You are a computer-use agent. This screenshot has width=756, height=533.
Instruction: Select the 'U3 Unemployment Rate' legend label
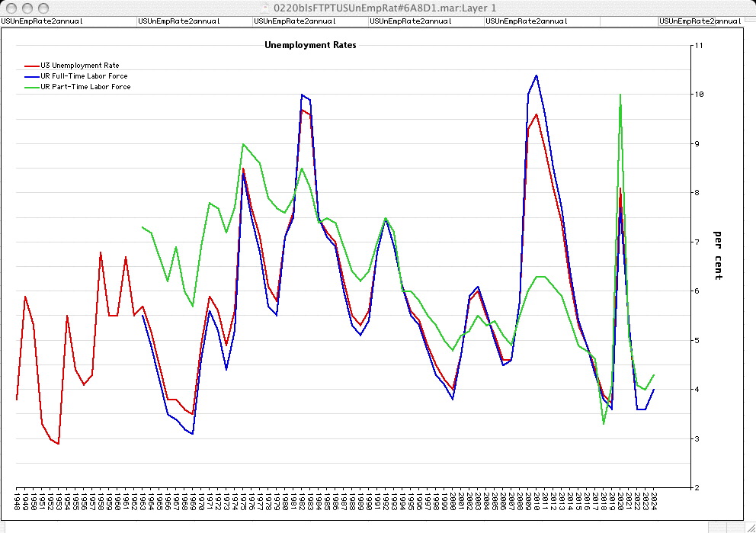[x=80, y=66]
